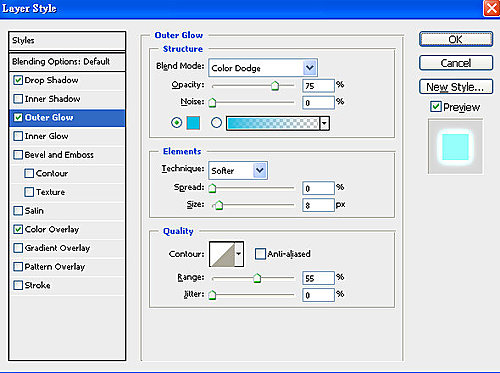Select the Inner Glow style row
This screenshot has width=500, height=373.
coord(67,136)
